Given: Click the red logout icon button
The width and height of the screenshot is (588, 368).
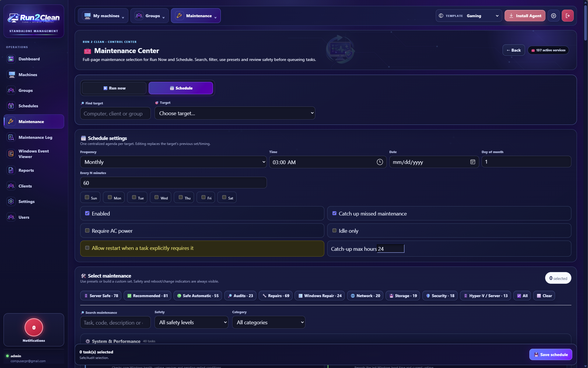Looking at the screenshot, I should [568, 16].
